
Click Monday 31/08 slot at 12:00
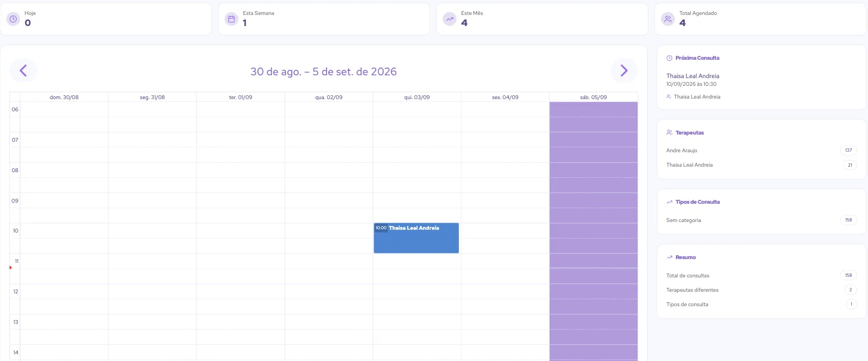pos(152,291)
